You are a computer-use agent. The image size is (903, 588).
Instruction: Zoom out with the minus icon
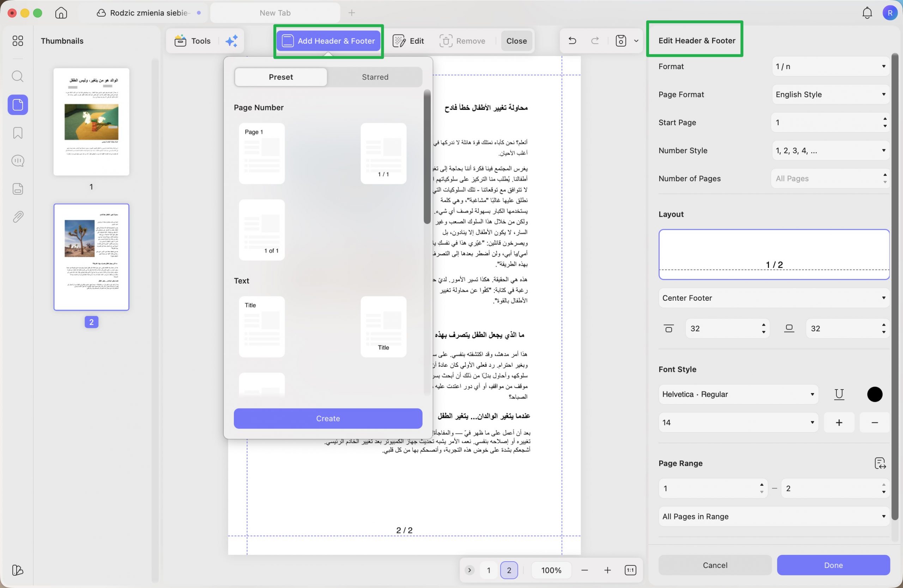click(x=584, y=570)
